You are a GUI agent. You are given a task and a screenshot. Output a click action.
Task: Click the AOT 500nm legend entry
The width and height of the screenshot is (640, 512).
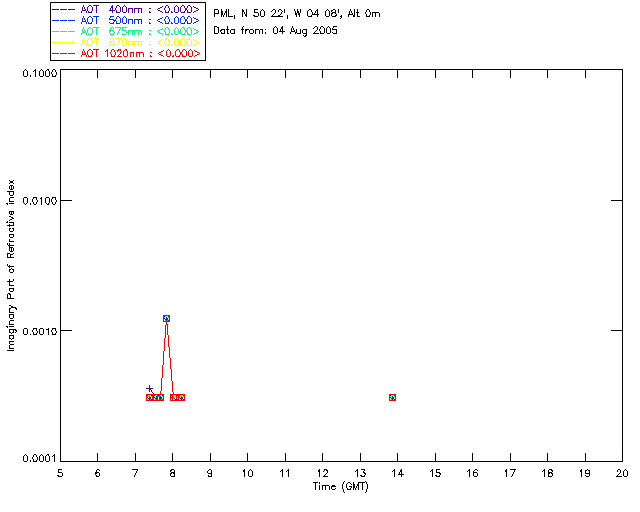coord(127,20)
